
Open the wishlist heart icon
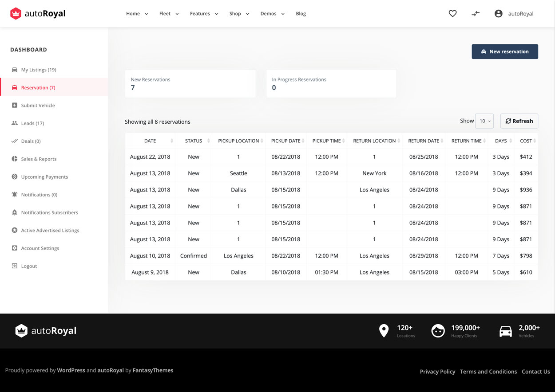click(x=452, y=14)
